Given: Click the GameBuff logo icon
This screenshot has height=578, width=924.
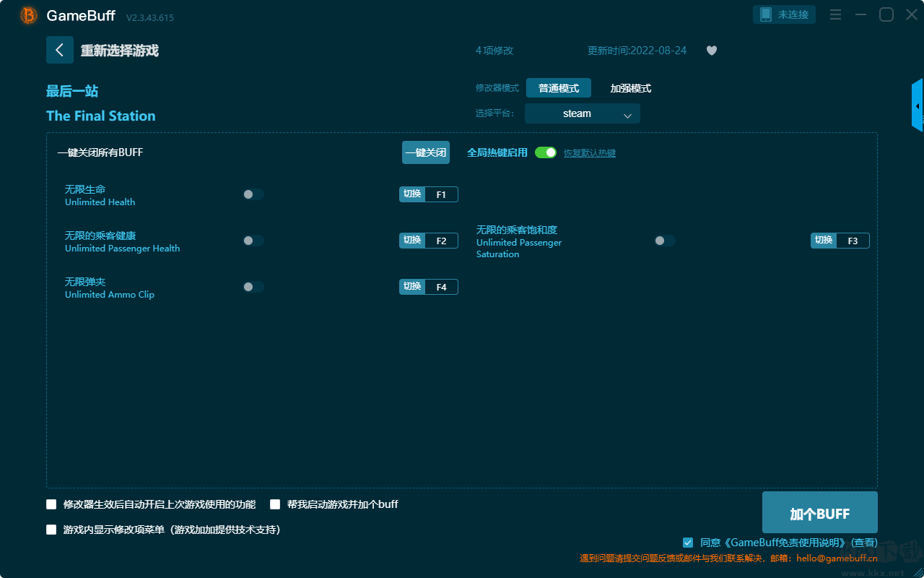Looking at the screenshot, I should click(29, 15).
